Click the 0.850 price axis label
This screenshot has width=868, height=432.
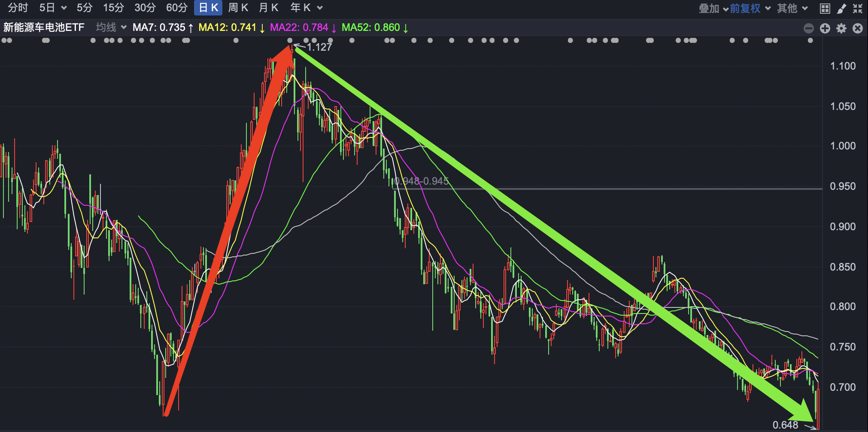tap(843, 267)
